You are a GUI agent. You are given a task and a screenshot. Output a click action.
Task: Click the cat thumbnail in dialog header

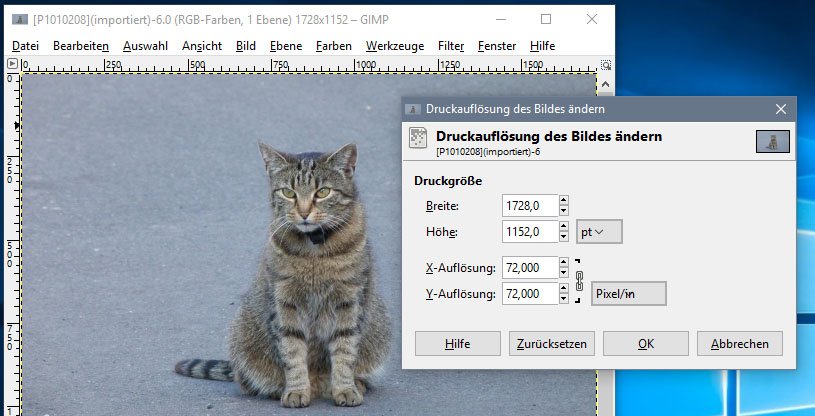(773, 141)
